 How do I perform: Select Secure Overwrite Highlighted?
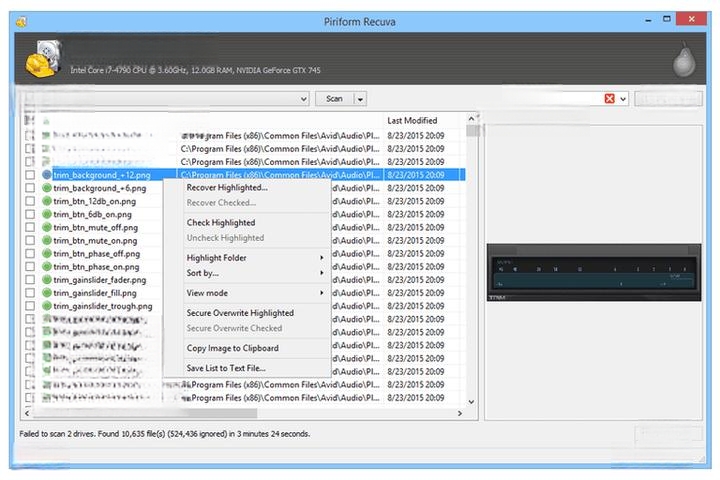pyautogui.click(x=240, y=313)
